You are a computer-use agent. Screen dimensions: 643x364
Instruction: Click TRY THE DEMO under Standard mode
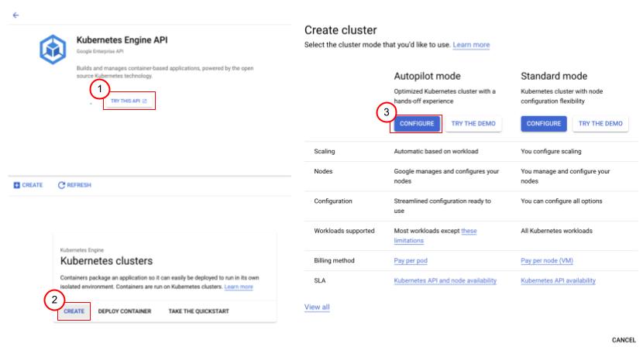coord(600,124)
